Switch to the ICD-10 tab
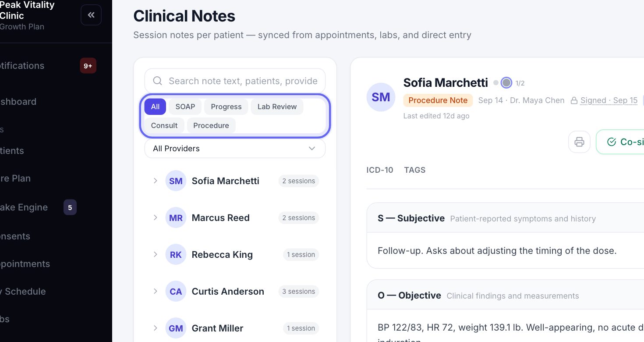 tap(380, 170)
